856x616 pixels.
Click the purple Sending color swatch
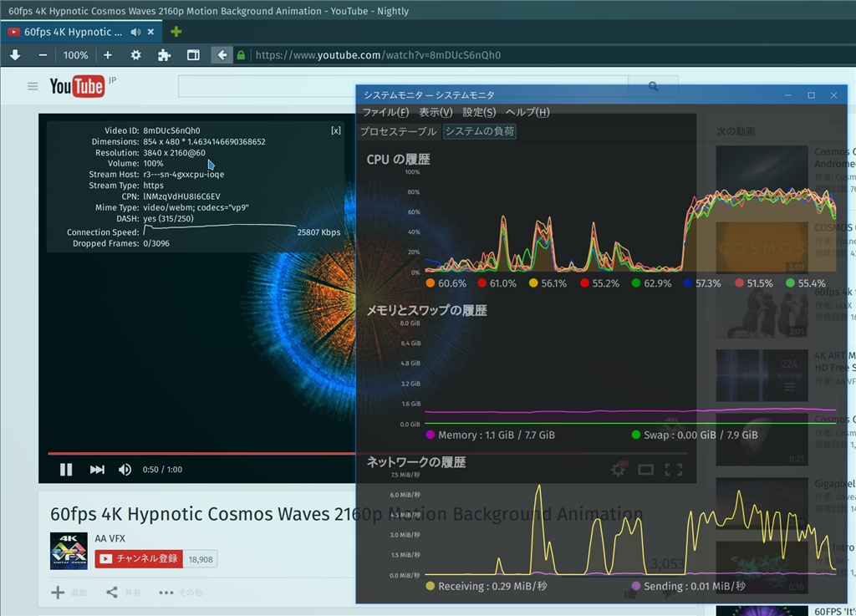click(635, 586)
